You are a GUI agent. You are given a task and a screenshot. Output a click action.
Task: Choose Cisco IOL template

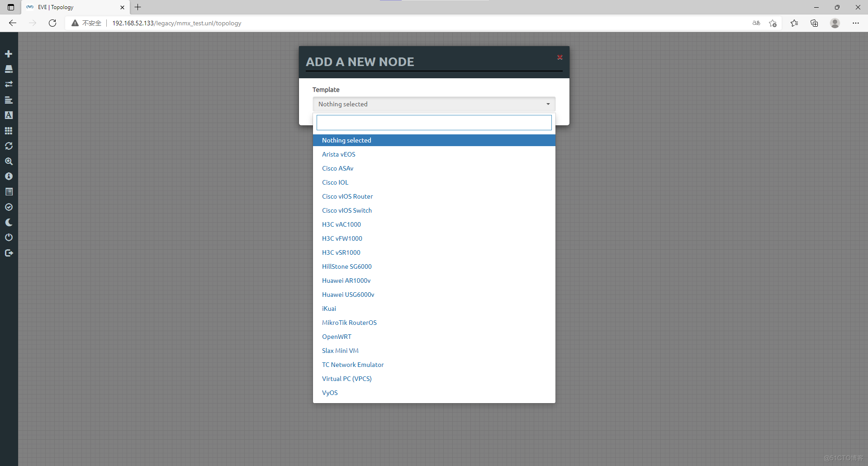(434, 182)
